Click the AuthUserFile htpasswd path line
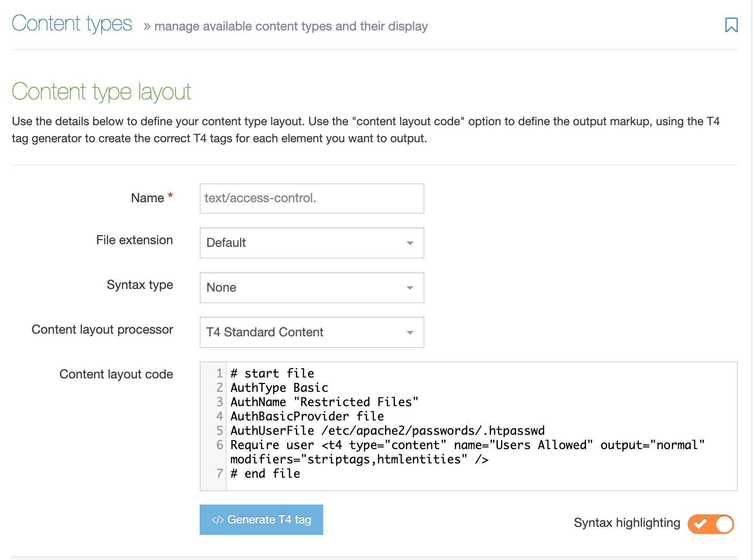Image resolution: width=753 pixels, height=560 pixels. 387,431
